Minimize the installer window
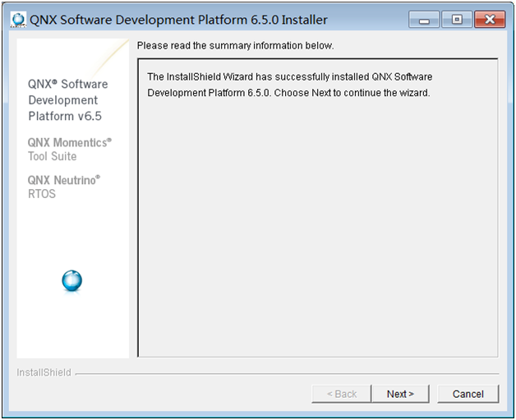 pyautogui.click(x=424, y=20)
